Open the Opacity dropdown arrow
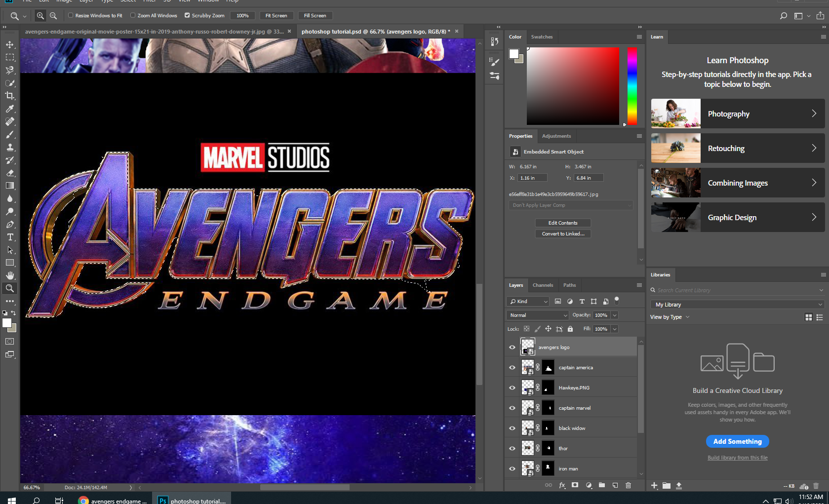829x504 pixels. tap(615, 315)
